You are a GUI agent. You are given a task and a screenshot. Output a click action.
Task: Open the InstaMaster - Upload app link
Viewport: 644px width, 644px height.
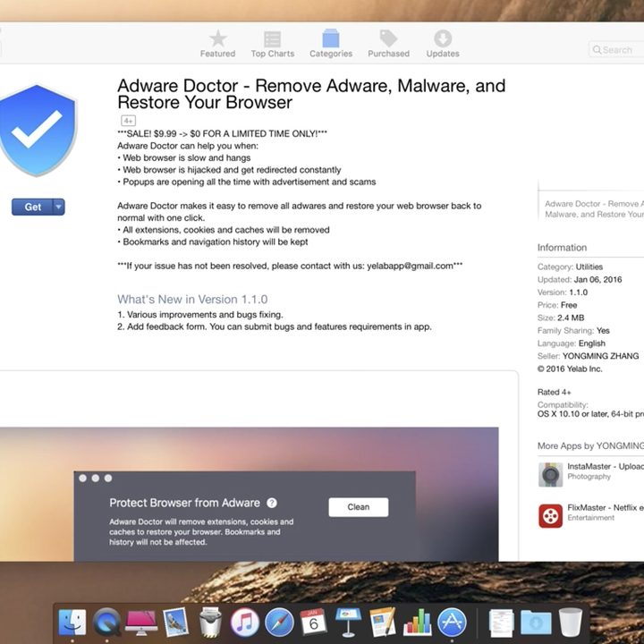coord(606,466)
